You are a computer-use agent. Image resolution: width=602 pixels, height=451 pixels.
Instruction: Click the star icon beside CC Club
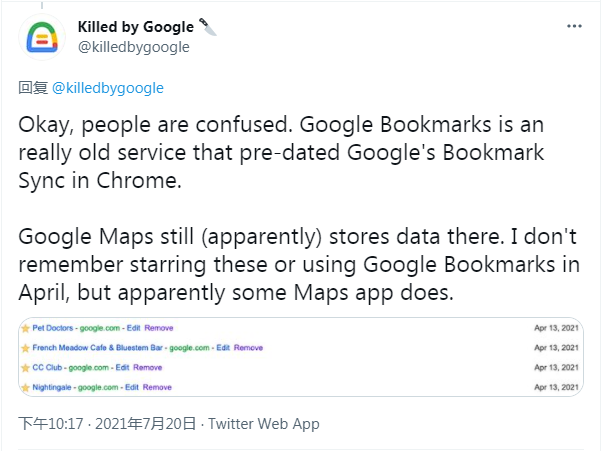click(25, 367)
